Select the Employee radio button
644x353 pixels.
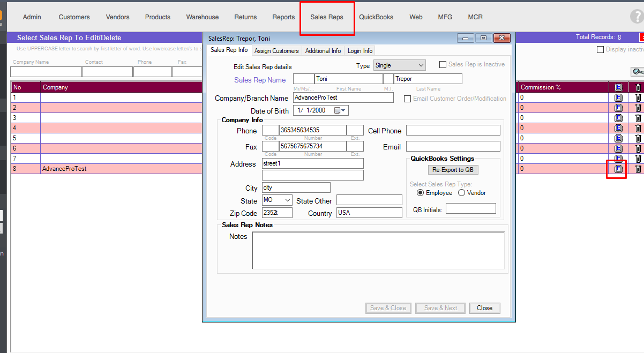tap(420, 193)
